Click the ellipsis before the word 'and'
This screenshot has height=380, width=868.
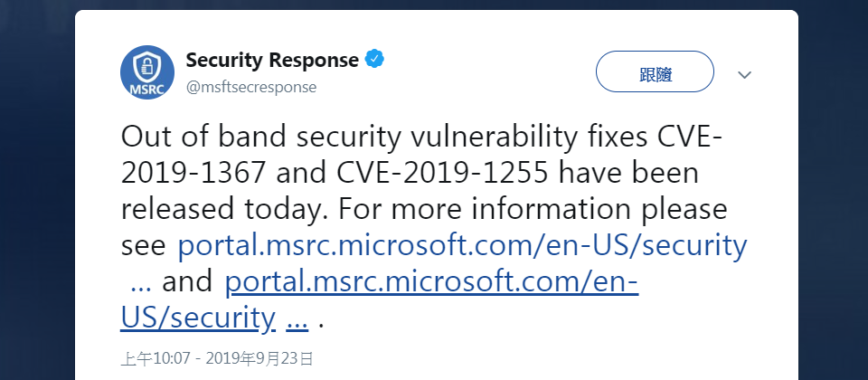[141, 283]
